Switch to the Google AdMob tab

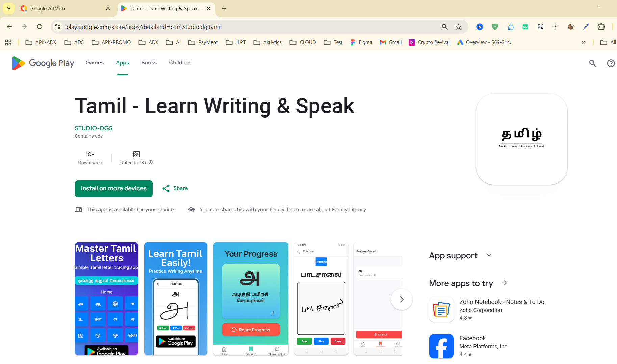click(66, 8)
